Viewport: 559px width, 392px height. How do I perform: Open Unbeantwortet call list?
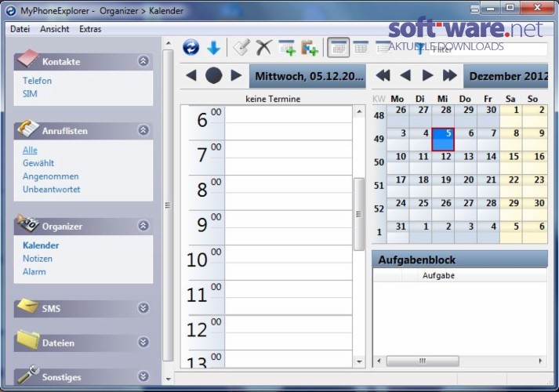(x=51, y=189)
